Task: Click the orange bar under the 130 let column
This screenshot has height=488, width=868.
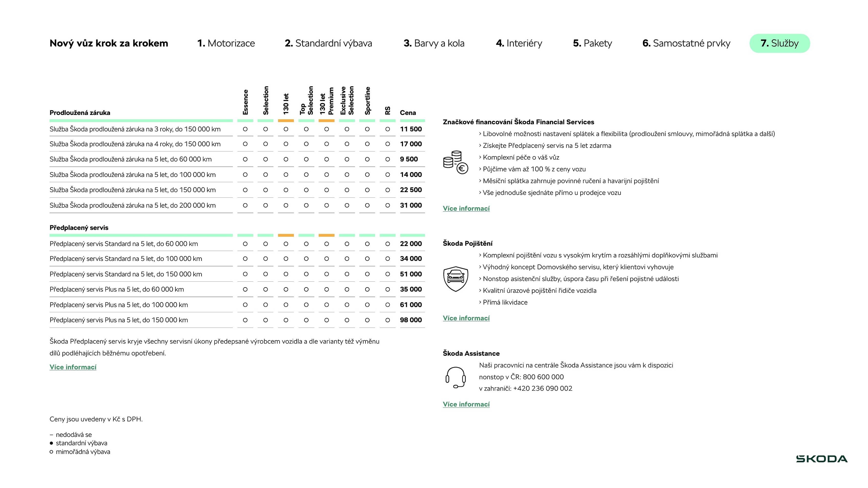Action: click(x=286, y=121)
